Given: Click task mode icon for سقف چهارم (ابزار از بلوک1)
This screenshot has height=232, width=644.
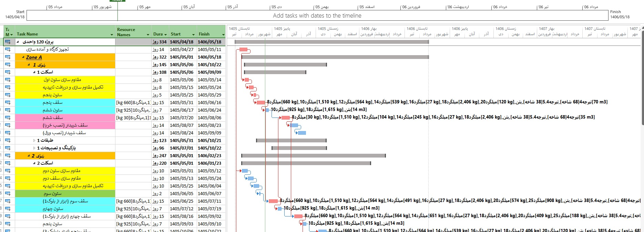Looking at the screenshot, I should 8,216.
